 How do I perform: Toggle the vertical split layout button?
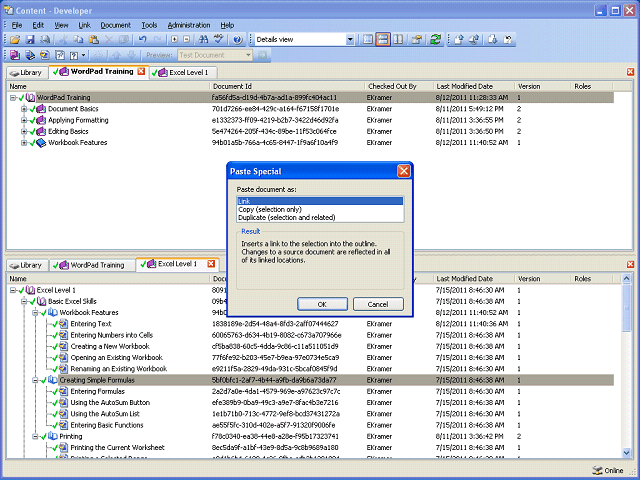398,40
